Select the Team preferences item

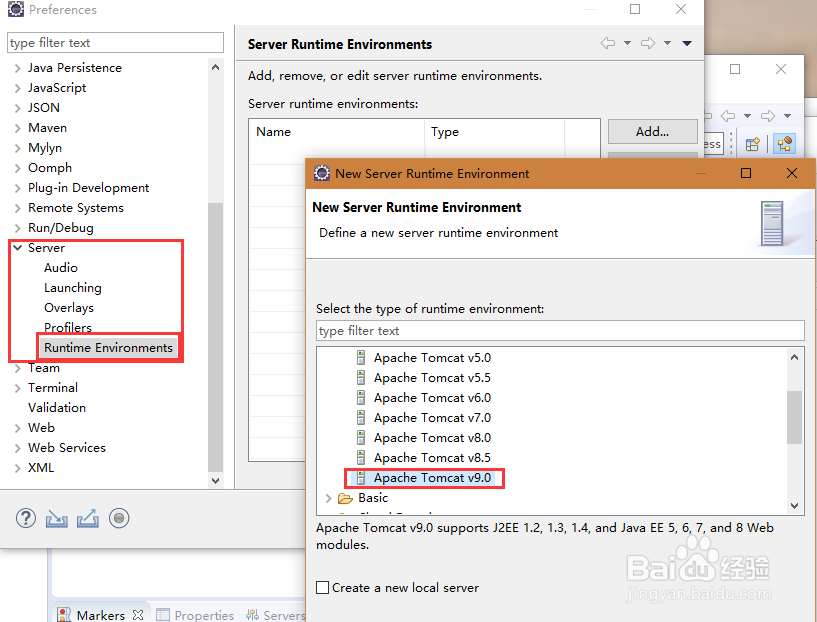[x=44, y=368]
